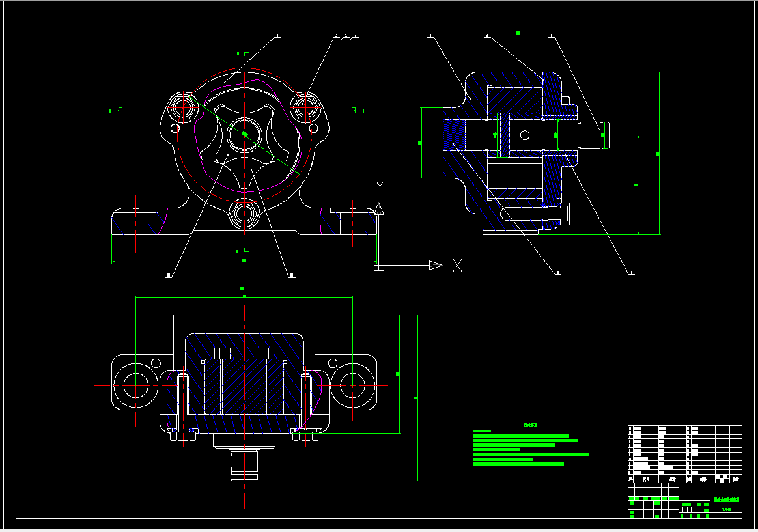The image size is (758, 532).
Task: Select the X axis arrowhead of the UCS icon
Action: (x=436, y=265)
